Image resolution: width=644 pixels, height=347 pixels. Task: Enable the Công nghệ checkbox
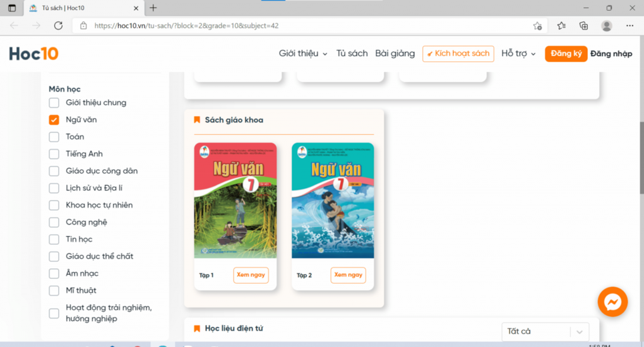(54, 222)
